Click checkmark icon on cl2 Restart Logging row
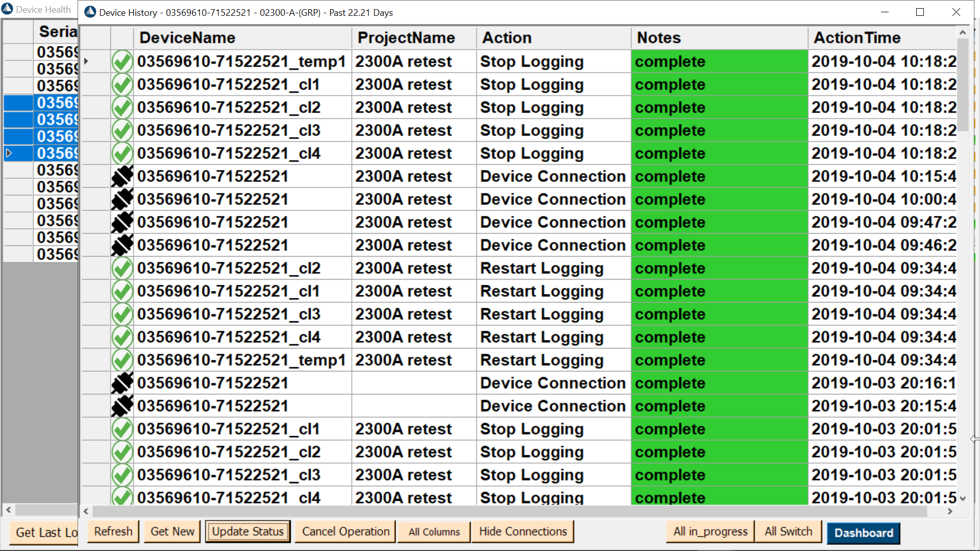The image size is (980, 551). click(122, 268)
